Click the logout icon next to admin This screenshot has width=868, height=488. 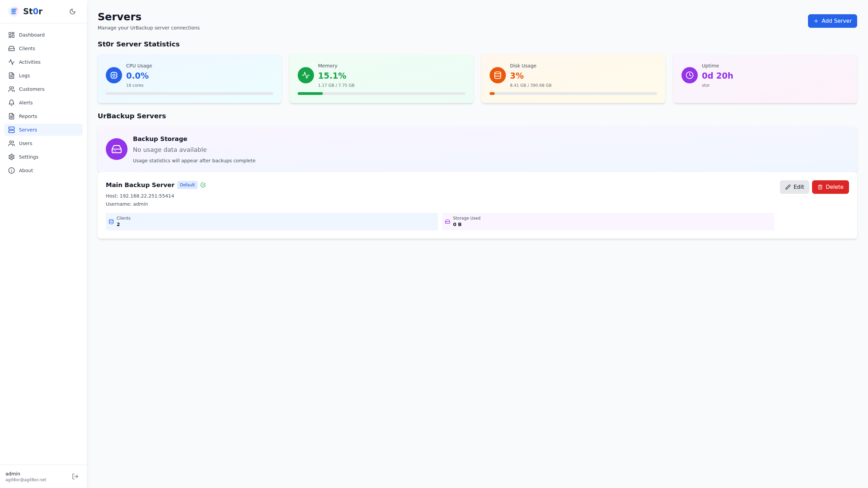(75, 476)
